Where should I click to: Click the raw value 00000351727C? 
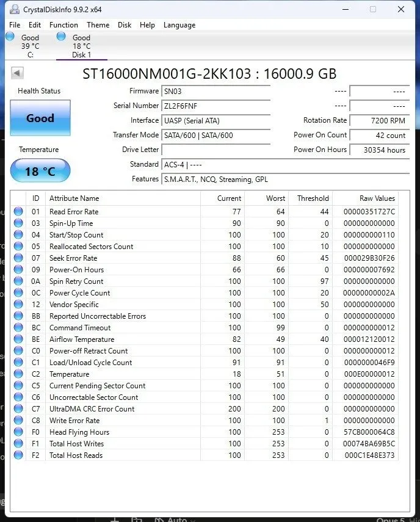(x=369, y=212)
